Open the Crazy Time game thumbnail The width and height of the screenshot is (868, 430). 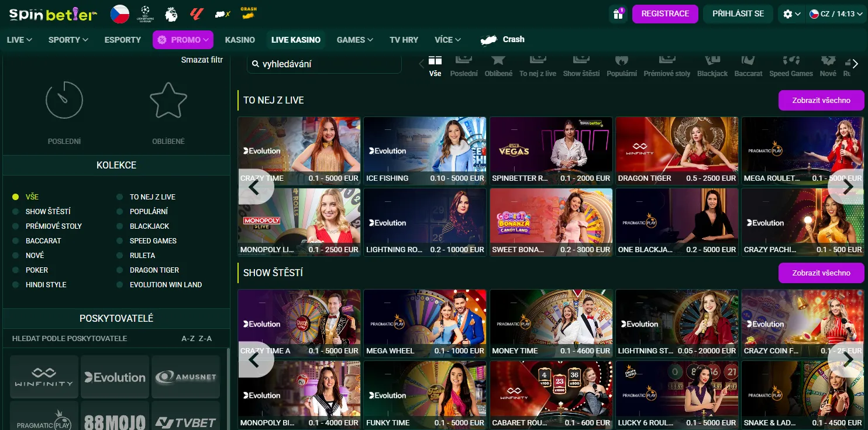tap(299, 151)
